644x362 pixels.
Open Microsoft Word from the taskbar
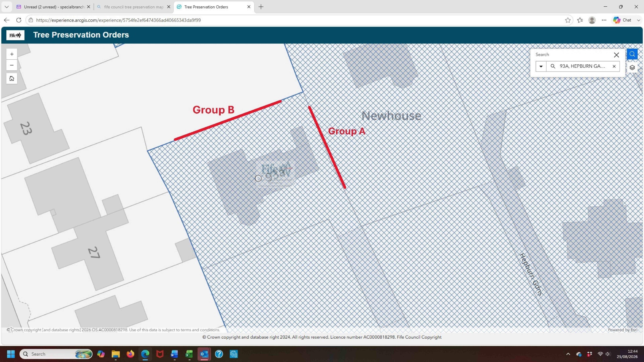coord(174,354)
